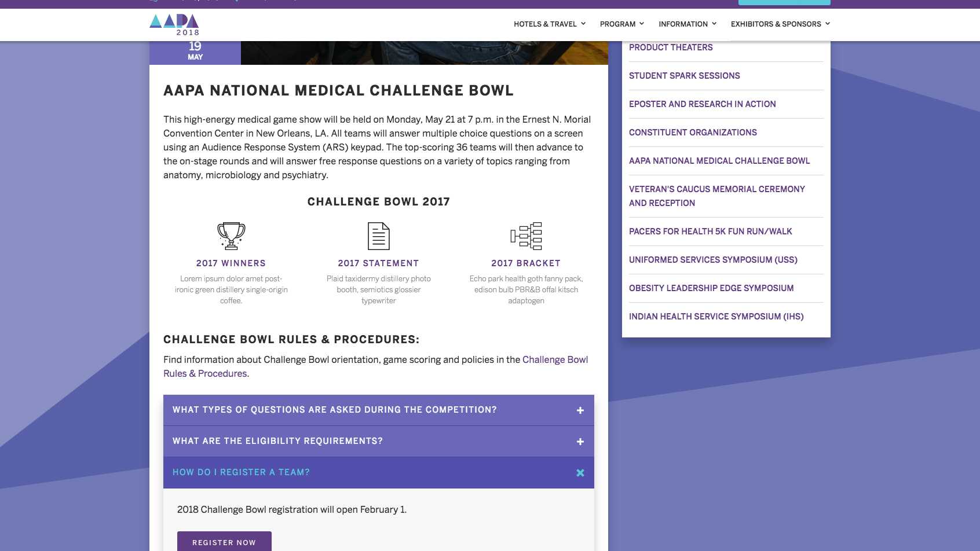Click the Register Now button

click(224, 542)
